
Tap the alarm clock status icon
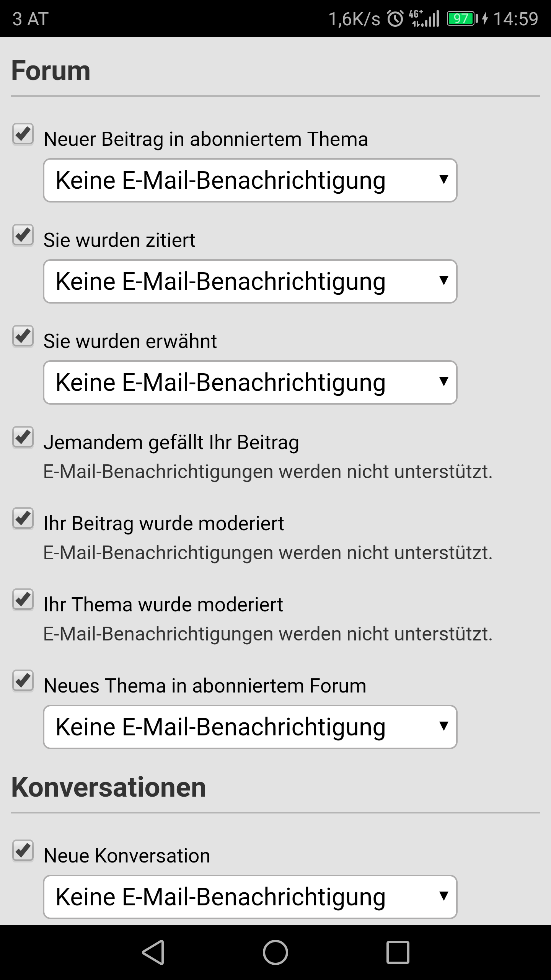pyautogui.click(x=395, y=19)
